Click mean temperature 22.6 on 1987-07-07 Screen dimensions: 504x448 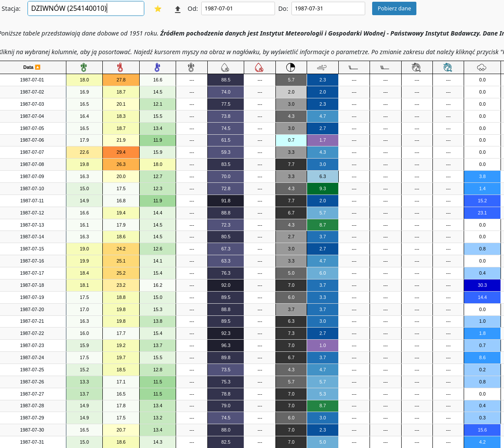(84, 152)
